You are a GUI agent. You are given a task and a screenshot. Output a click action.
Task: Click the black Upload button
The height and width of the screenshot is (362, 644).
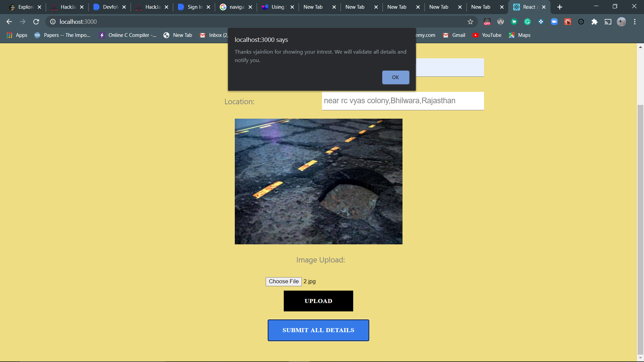[318, 301]
